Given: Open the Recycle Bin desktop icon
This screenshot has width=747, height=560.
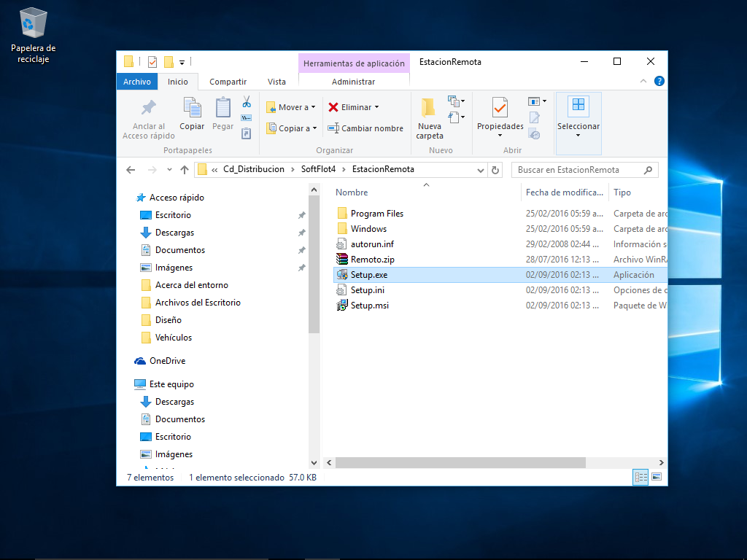Looking at the screenshot, I should click(x=33, y=24).
